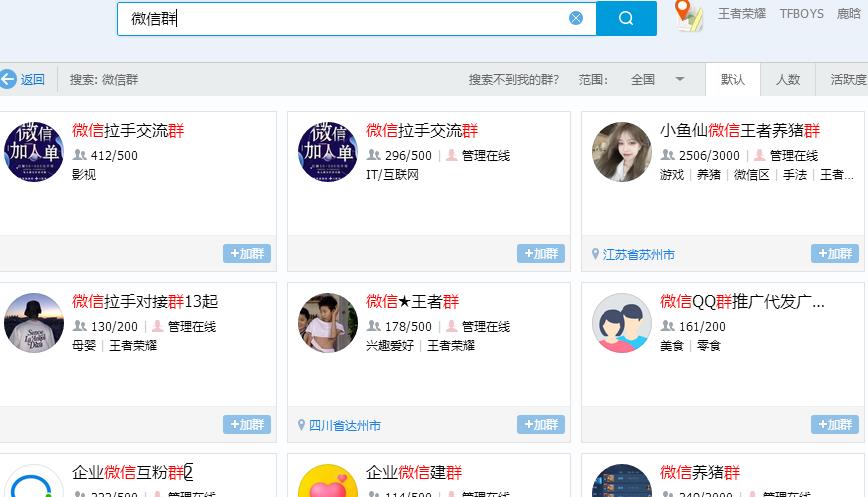Click location pin icon beside 四川省达州市

pyautogui.click(x=301, y=425)
